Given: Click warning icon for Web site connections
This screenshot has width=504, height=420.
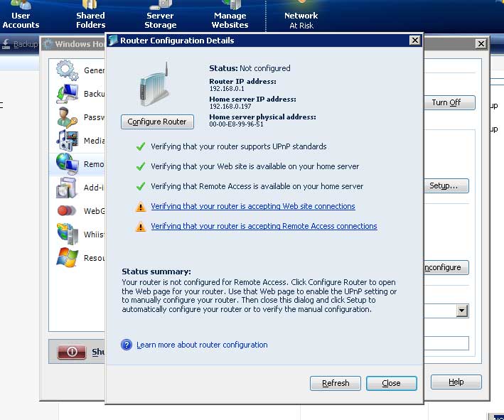Looking at the screenshot, I should click(x=141, y=207).
